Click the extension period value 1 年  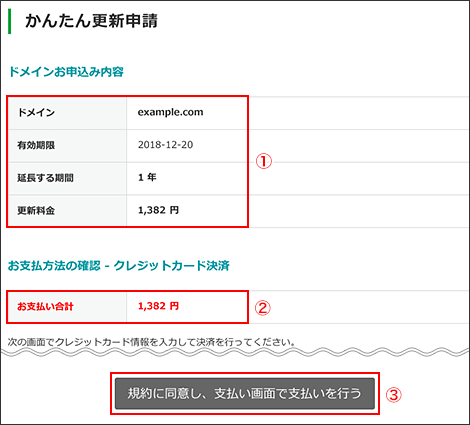pyautogui.click(x=147, y=177)
